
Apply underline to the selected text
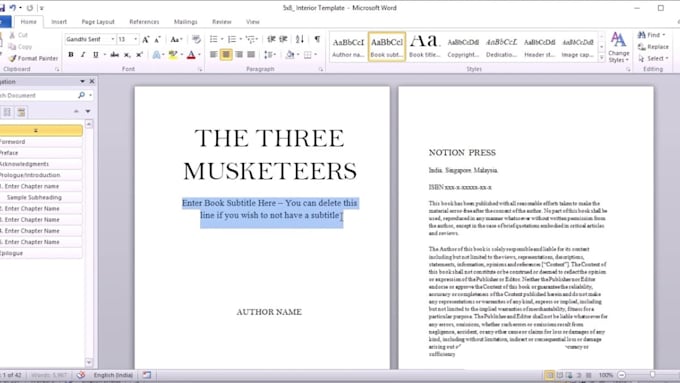(x=95, y=55)
